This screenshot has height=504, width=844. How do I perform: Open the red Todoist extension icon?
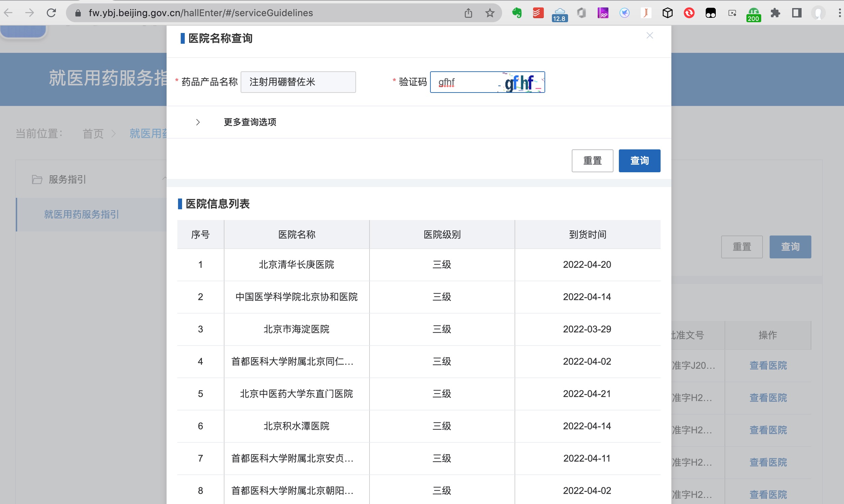pyautogui.click(x=538, y=13)
